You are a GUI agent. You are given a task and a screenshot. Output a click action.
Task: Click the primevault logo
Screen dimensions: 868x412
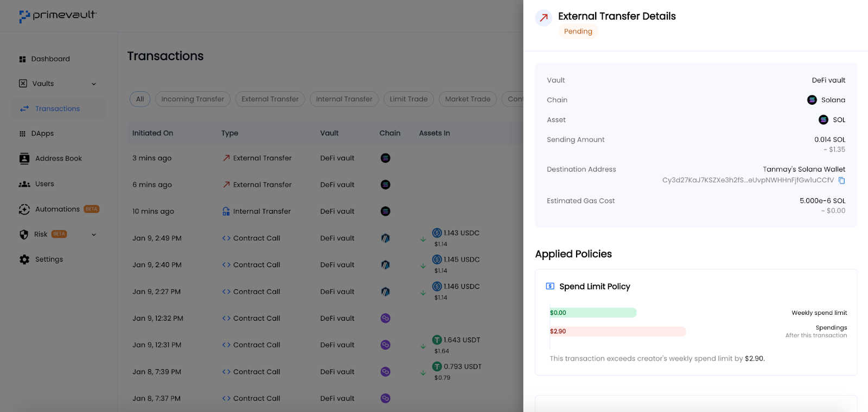(58, 16)
